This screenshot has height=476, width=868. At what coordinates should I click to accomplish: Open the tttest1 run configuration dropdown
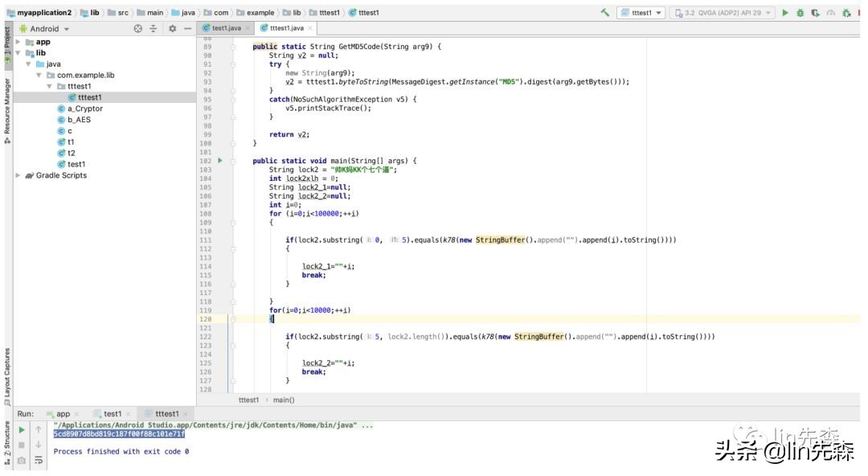click(x=641, y=13)
